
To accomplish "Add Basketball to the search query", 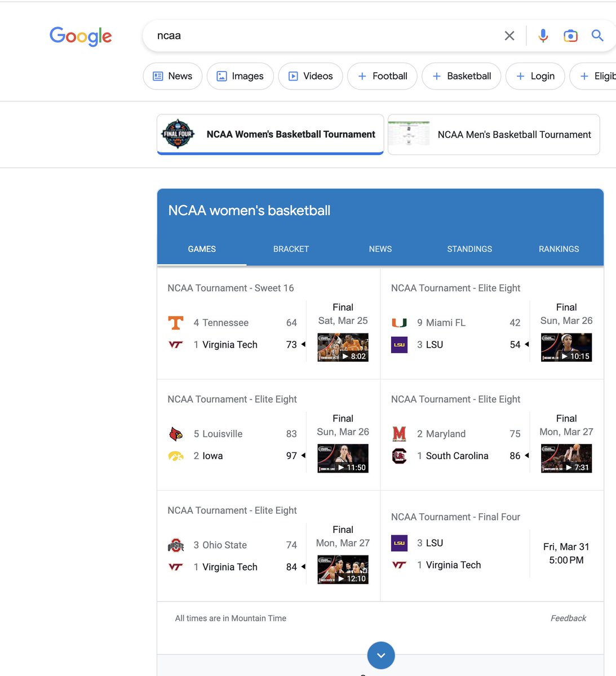I will 462,76.
